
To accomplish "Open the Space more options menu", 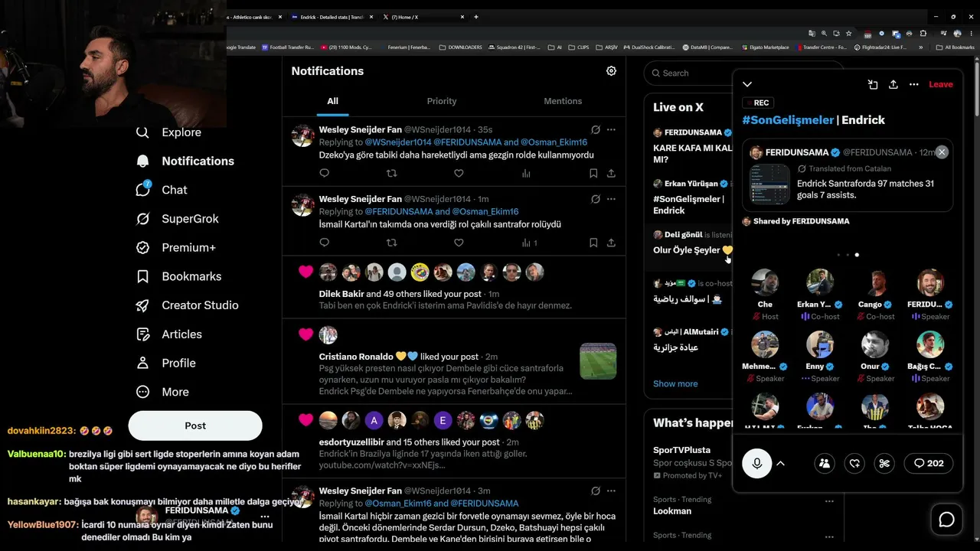I will 913,84.
